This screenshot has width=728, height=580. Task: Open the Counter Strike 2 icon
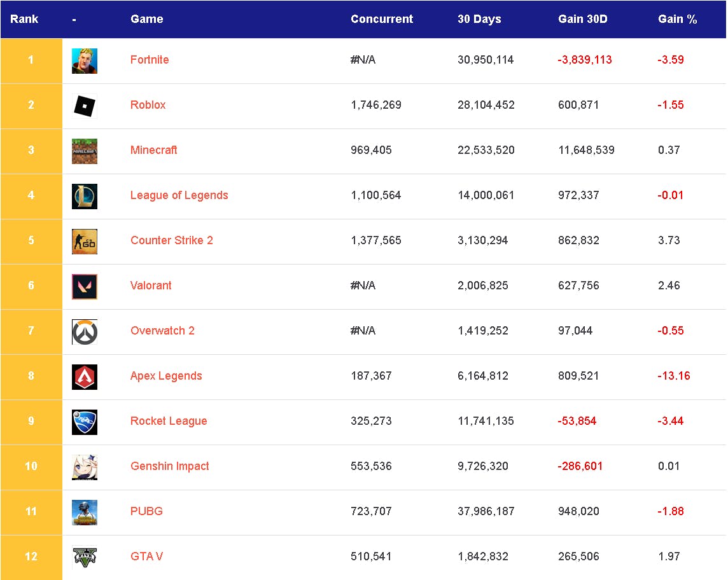85,242
